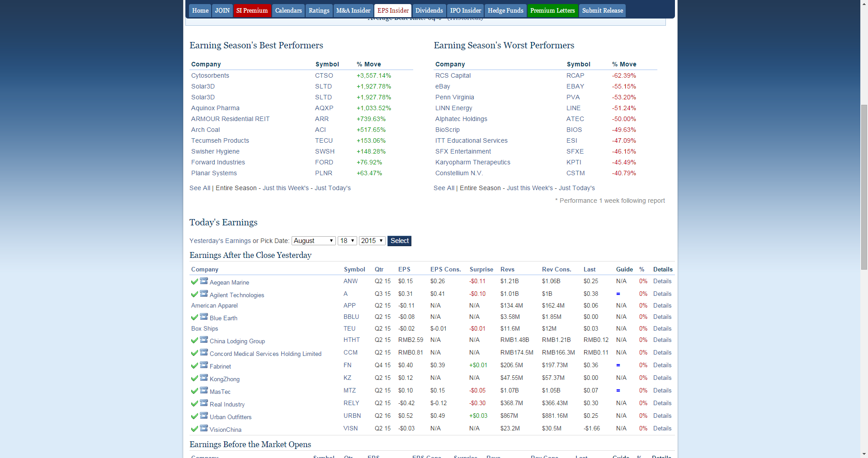This screenshot has height=458, width=868.
Task: Click the green checkmark beside Real Industry
Action: [x=194, y=403]
